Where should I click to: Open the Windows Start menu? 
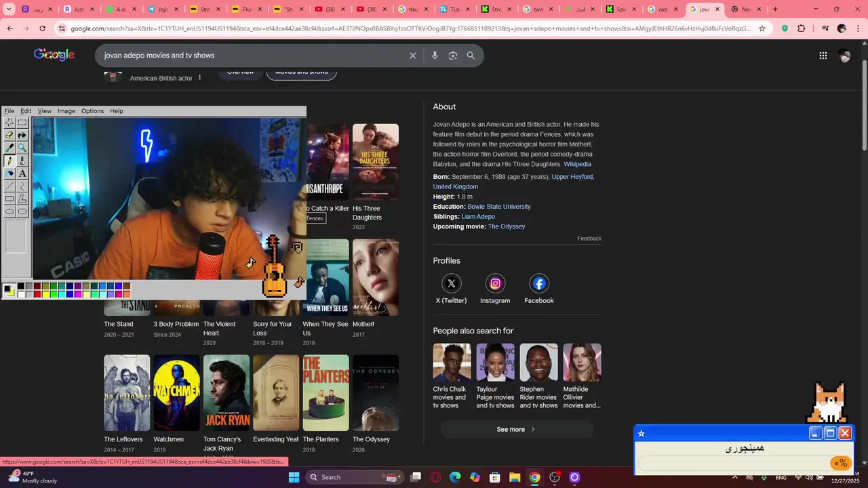(294, 477)
